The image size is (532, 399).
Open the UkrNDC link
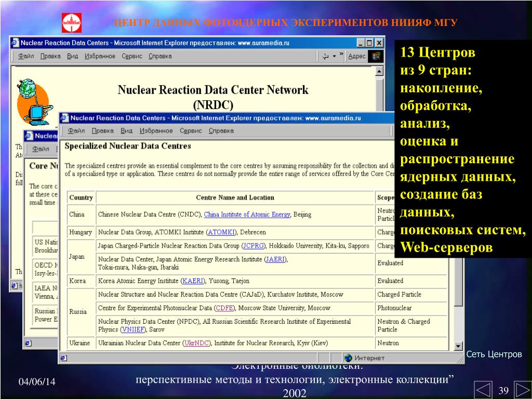[x=196, y=343]
